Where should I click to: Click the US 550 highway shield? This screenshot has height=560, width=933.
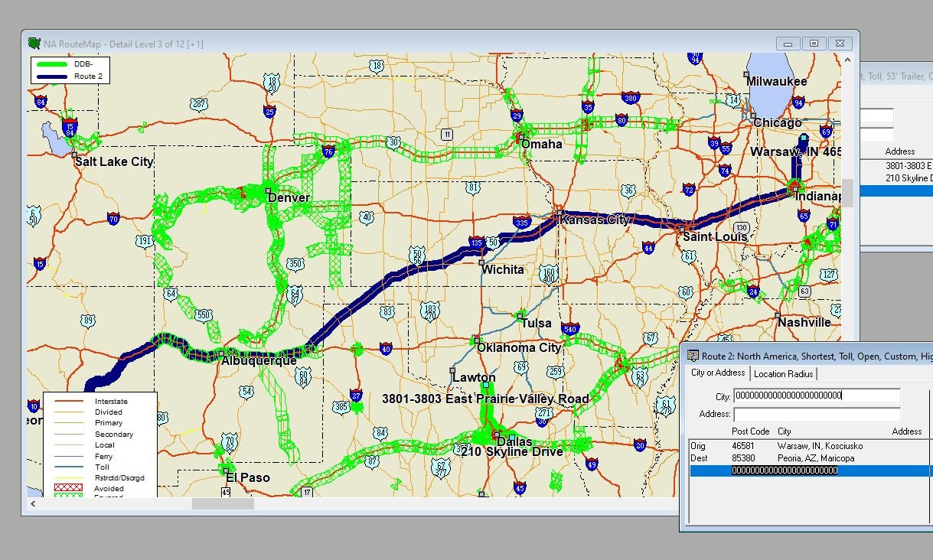204,314
